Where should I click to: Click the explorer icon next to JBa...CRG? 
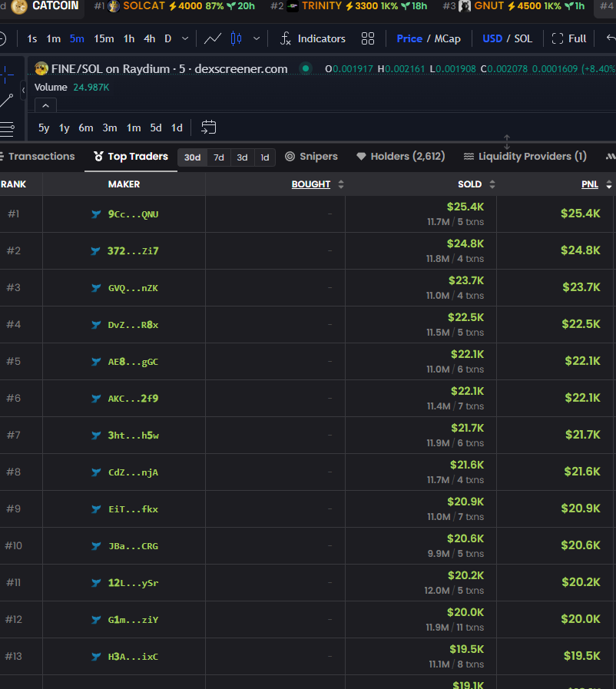pyautogui.click(x=96, y=546)
